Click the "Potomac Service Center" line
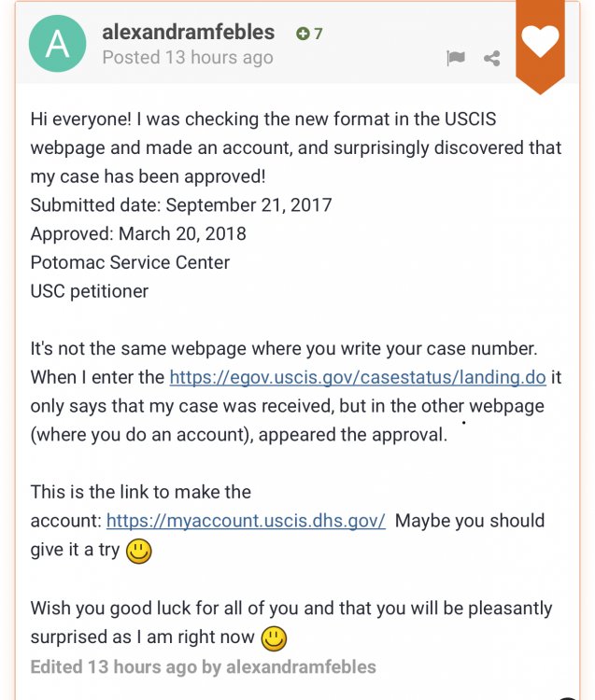Viewport: 595px width, 700px height. click(x=130, y=262)
